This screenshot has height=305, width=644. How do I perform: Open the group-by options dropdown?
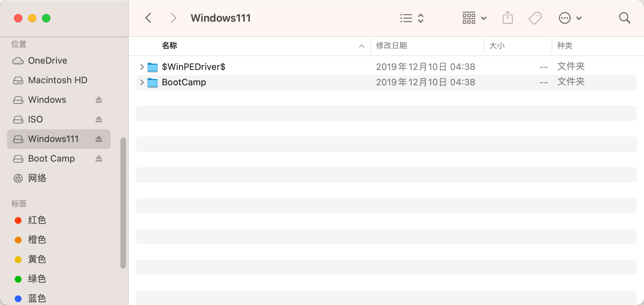[474, 18]
